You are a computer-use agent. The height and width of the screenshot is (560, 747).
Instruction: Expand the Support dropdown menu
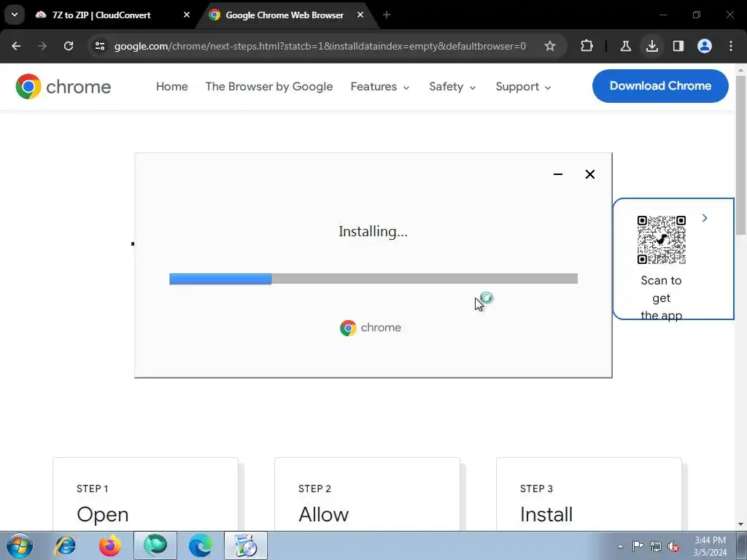click(x=523, y=87)
